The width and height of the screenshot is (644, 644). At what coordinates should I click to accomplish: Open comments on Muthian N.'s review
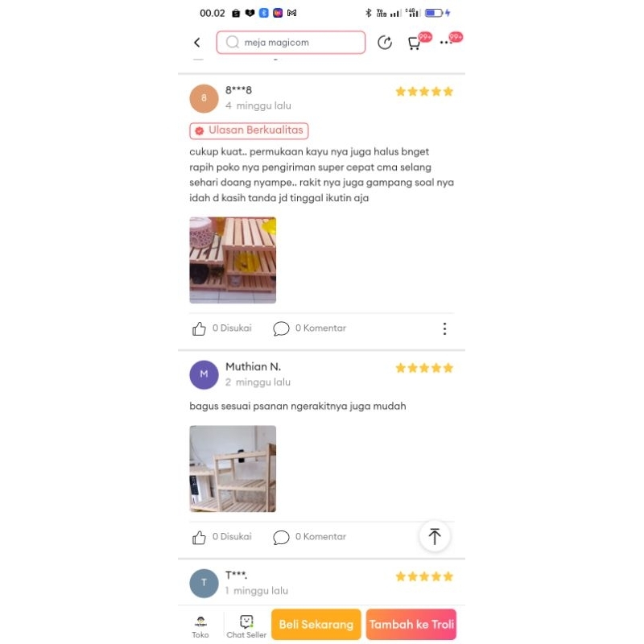(x=310, y=537)
